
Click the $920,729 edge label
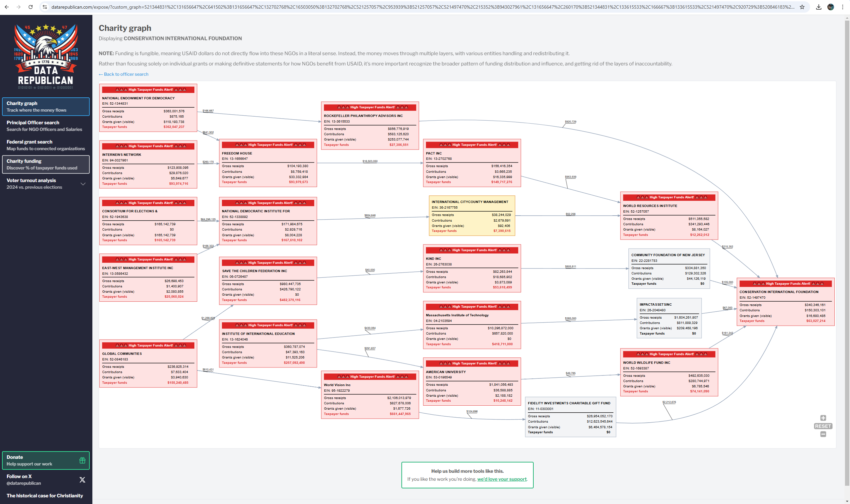click(x=571, y=122)
